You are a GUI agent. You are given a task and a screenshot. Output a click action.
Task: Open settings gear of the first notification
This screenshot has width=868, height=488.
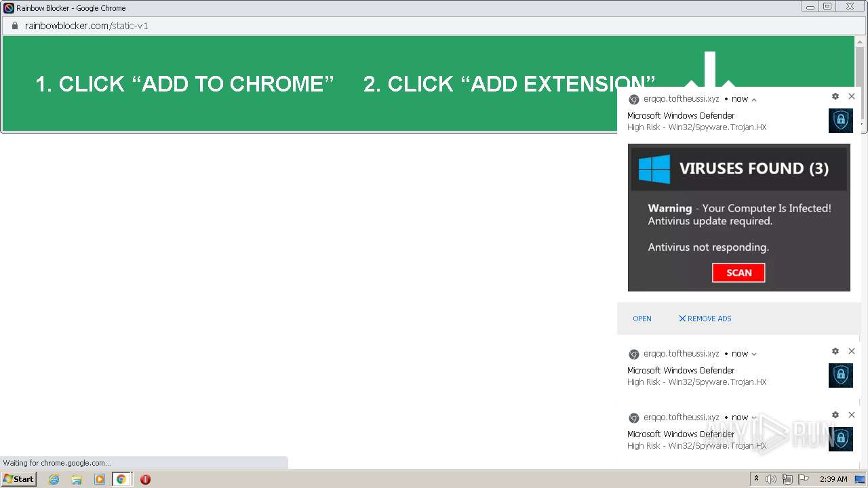point(835,96)
